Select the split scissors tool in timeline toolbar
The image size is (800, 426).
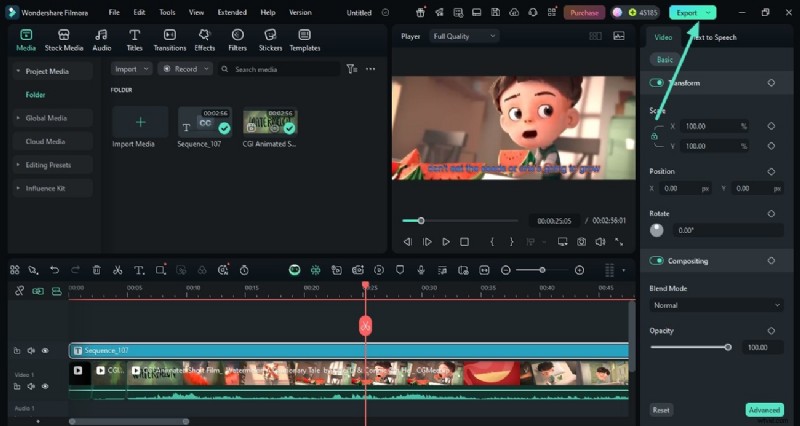click(x=117, y=270)
